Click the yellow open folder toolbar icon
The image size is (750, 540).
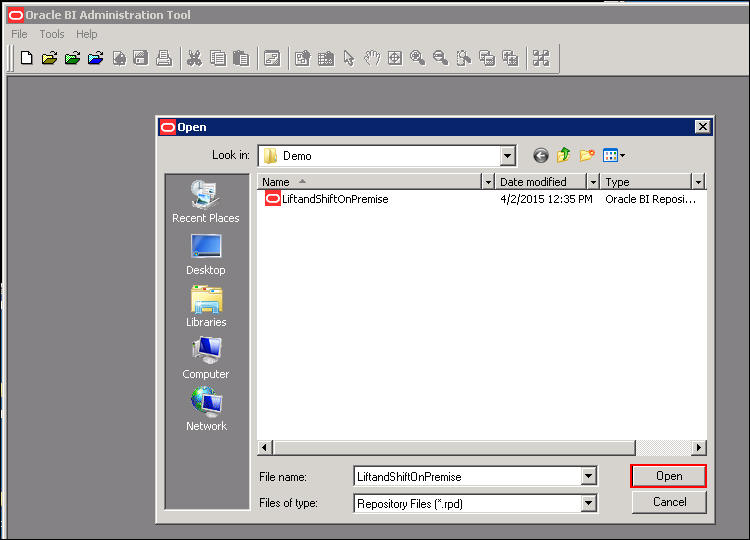(x=49, y=58)
